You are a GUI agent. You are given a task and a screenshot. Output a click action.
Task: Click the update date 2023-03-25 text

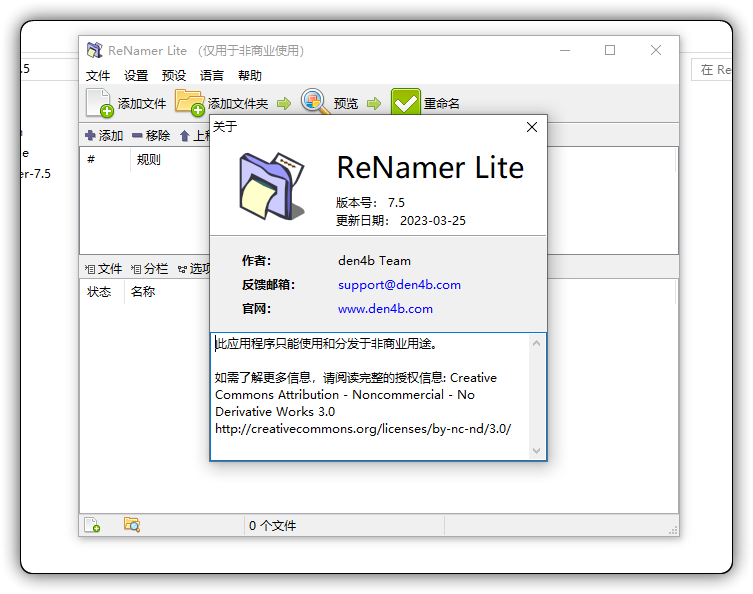coord(433,220)
